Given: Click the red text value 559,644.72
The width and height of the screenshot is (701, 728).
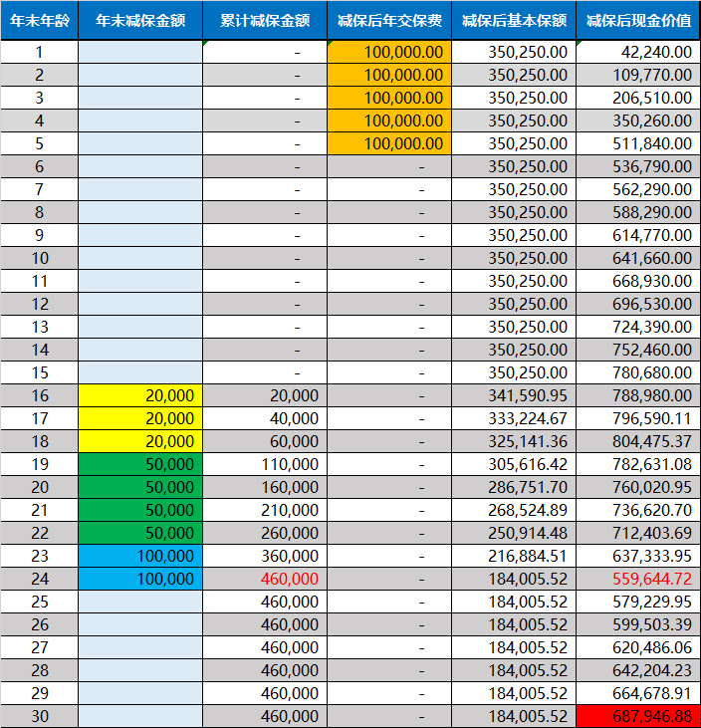Looking at the screenshot, I should (638, 579).
